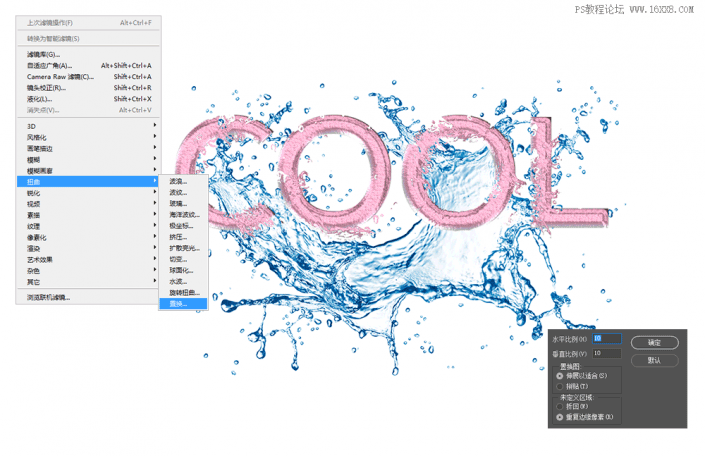
Task: Expand the 素描 sketch submenu
Action: [89, 215]
